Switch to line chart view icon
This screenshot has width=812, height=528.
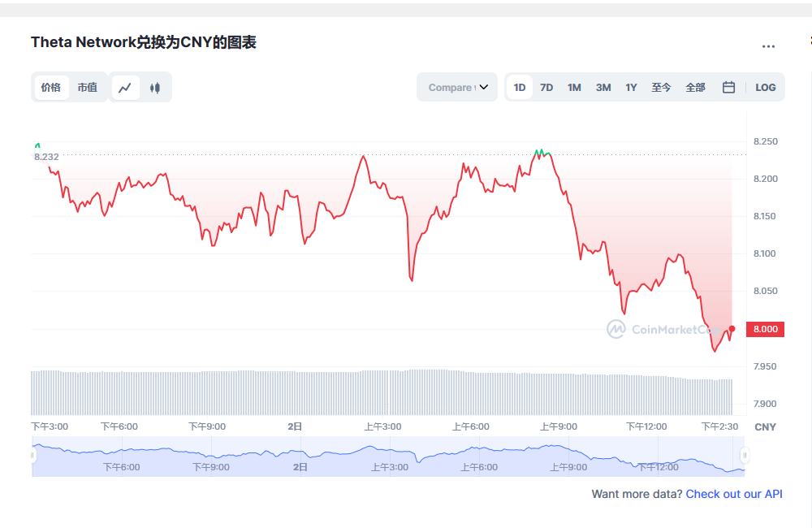click(x=125, y=88)
